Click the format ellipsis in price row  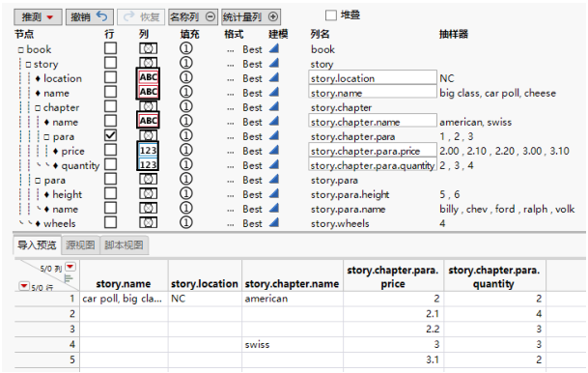tap(231, 153)
